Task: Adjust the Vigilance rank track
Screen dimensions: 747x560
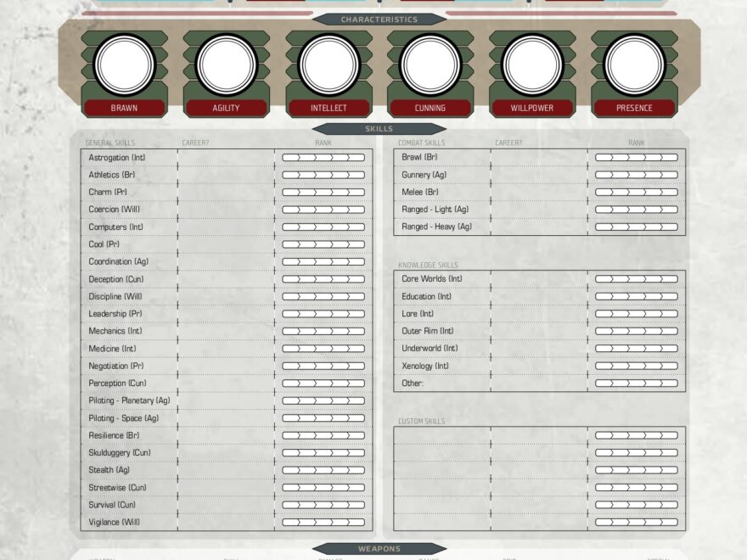Action: point(327,523)
